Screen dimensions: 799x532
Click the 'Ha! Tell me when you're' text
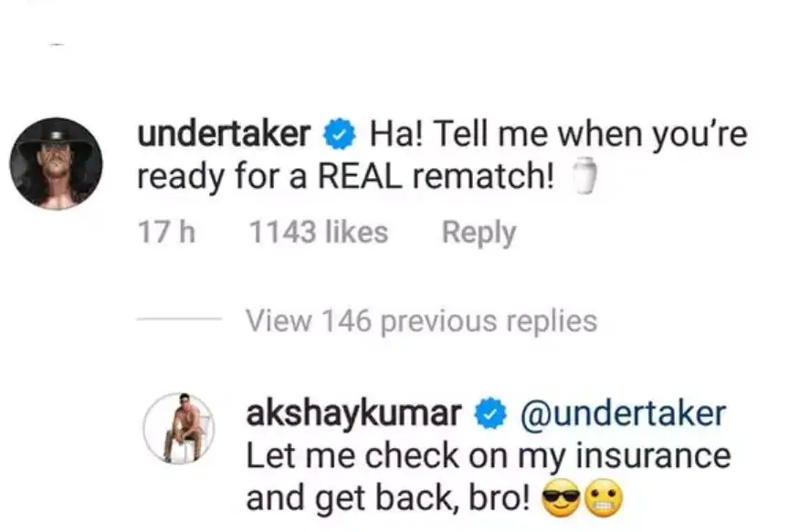point(559,134)
